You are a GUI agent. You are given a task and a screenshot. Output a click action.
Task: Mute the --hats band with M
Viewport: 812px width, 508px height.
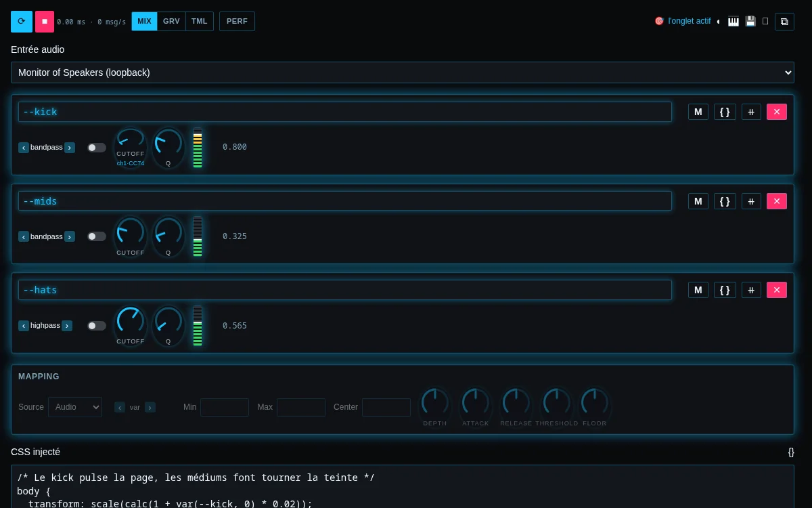tap(698, 290)
